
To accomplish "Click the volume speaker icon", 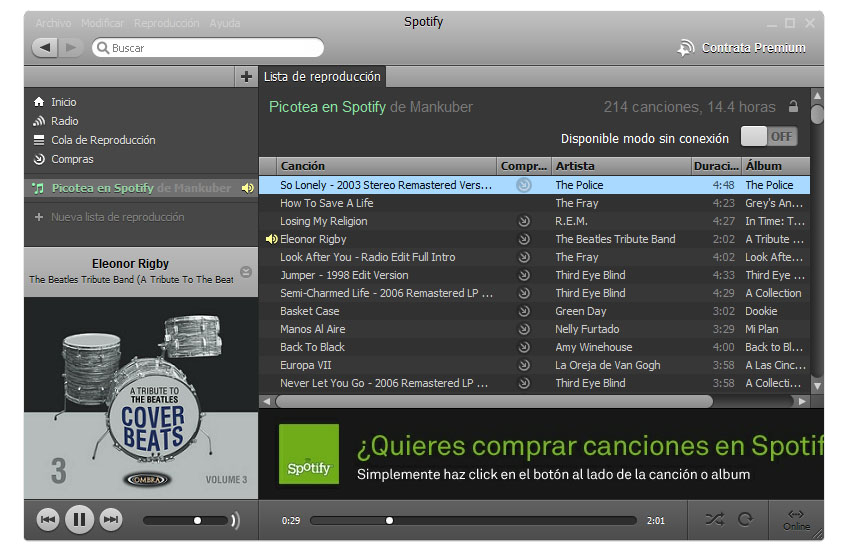I will click(x=236, y=520).
